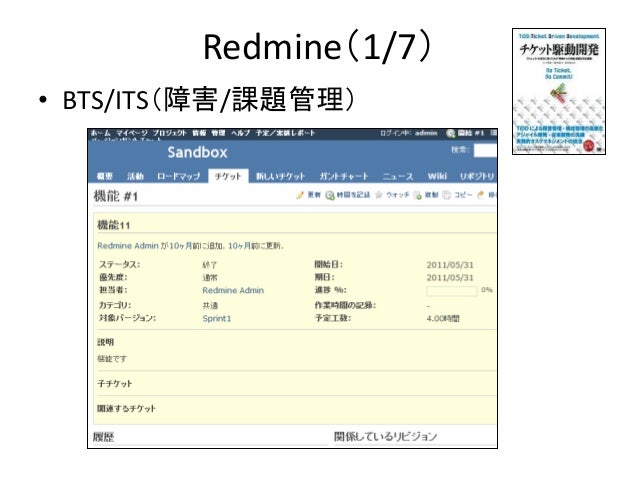Screen dimensions: 638x479
Task: Go to ホーム in top menu
Action: (x=101, y=133)
